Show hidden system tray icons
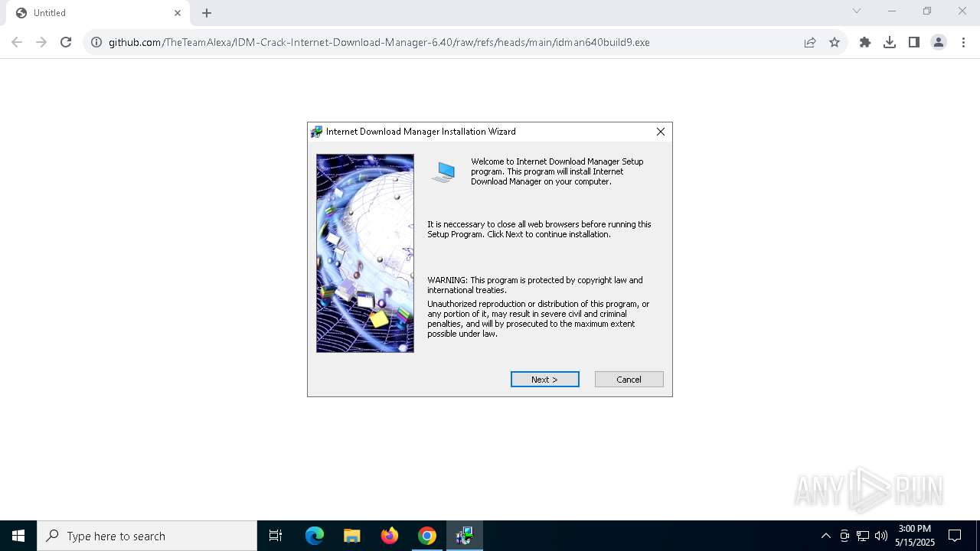 click(825, 536)
